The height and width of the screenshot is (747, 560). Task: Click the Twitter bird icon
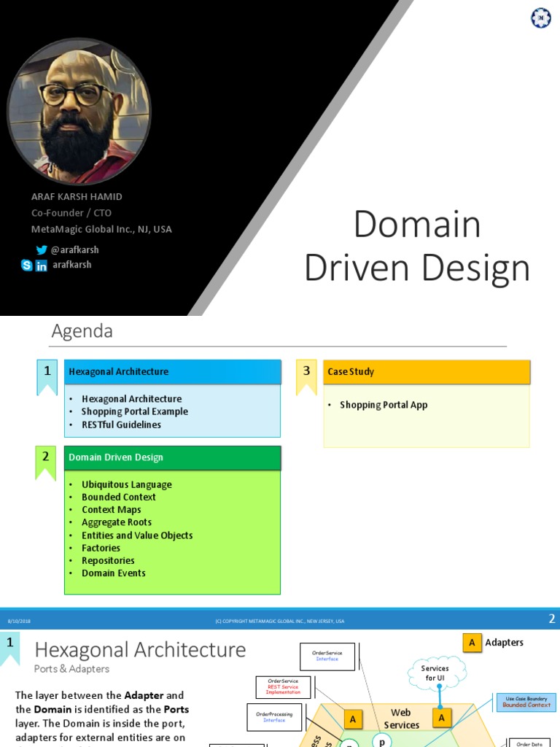(x=42, y=249)
